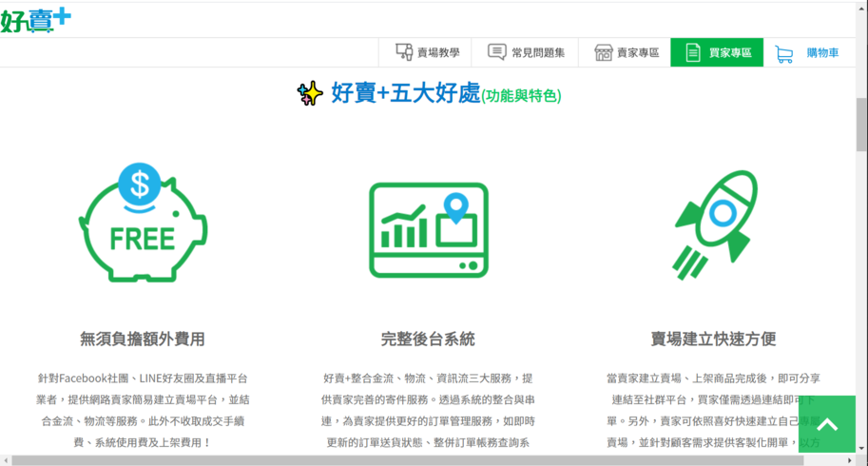Screen dimensions: 868x466
Task: Click the 無須負擔額外費用 heading
Action: pyautogui.click(x=143, y=339)
